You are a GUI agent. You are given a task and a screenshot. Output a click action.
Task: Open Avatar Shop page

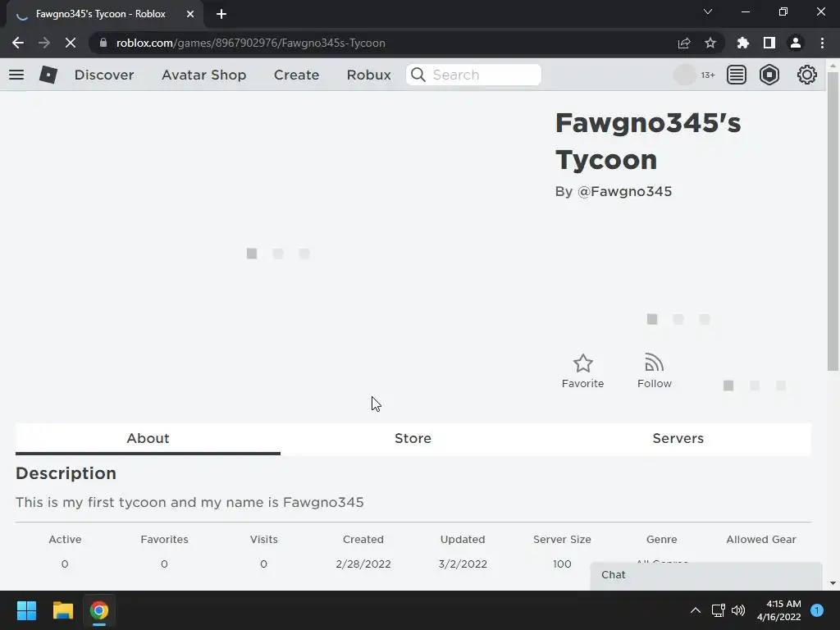[x=203, y=75]
